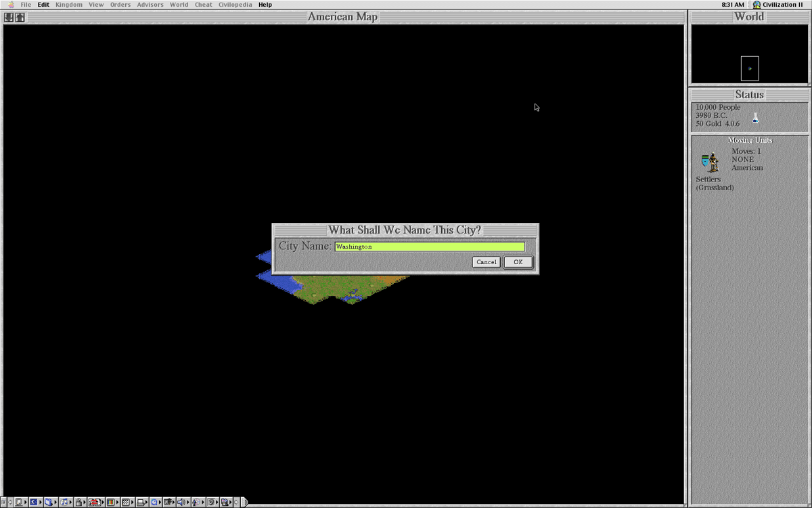Open the Civilization II application switcher menu
Image resolution: width=812 pixels, height=508 pixels.
[x=778, y=5]
